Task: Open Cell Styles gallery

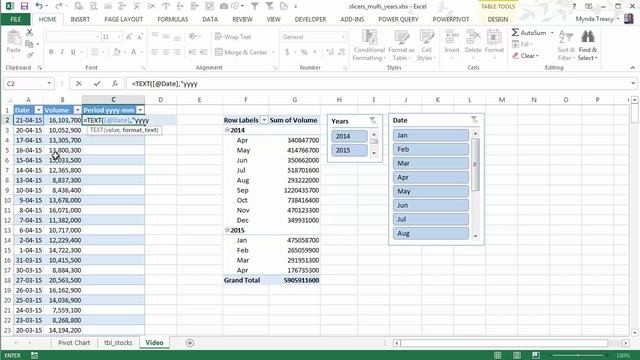Action: click(x=426, y=46)
